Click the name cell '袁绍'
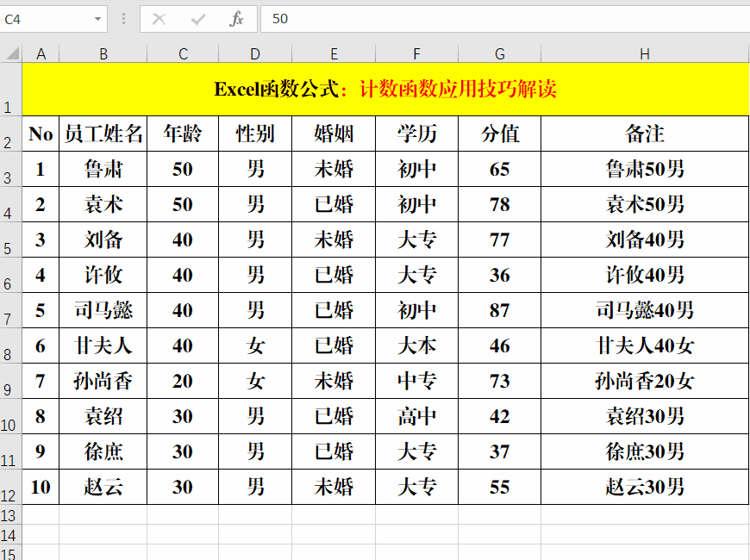This screenshot has width=750, height=560. [x=103, y=416]
